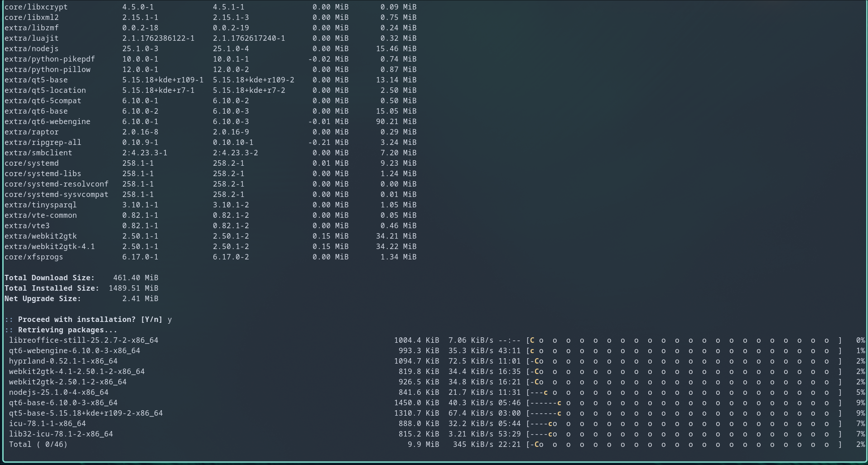Click the extra/python-pillow package line
This screenshot has height=465, width=868.
coord(47,69)
